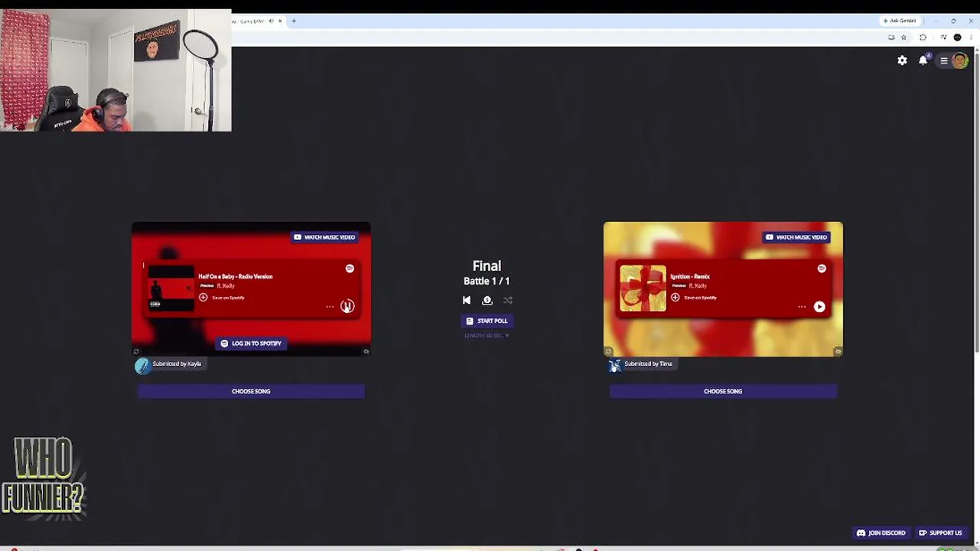Watch music video for Ignition - Remix
This screenshot has width=980, height=551.
[x=797, y=237]
